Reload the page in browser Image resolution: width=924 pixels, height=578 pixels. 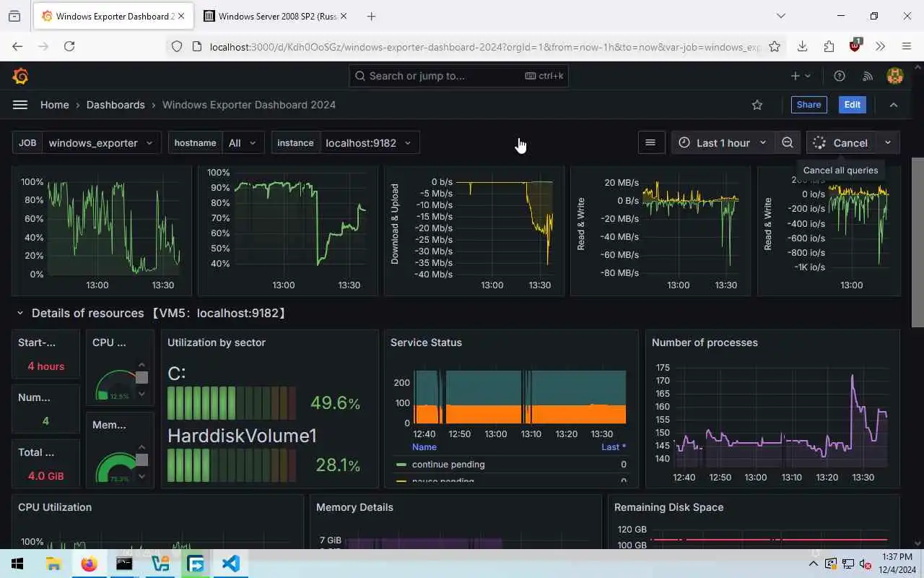coord(69,46)
